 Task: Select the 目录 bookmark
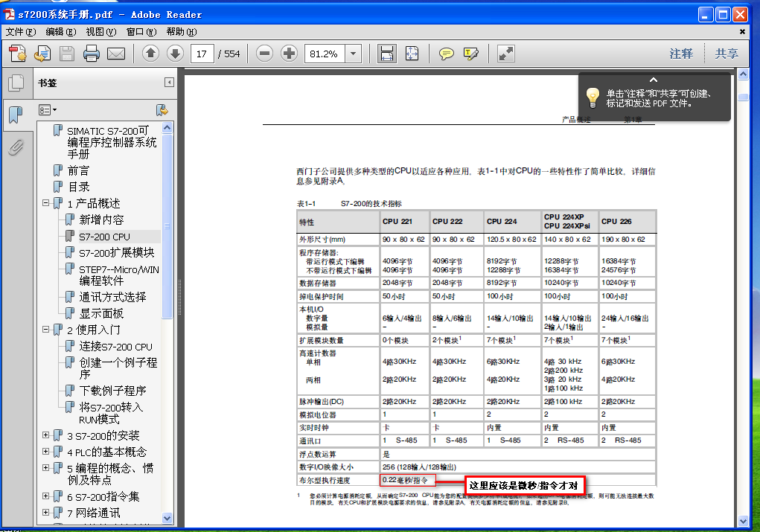tap(78, 187)
